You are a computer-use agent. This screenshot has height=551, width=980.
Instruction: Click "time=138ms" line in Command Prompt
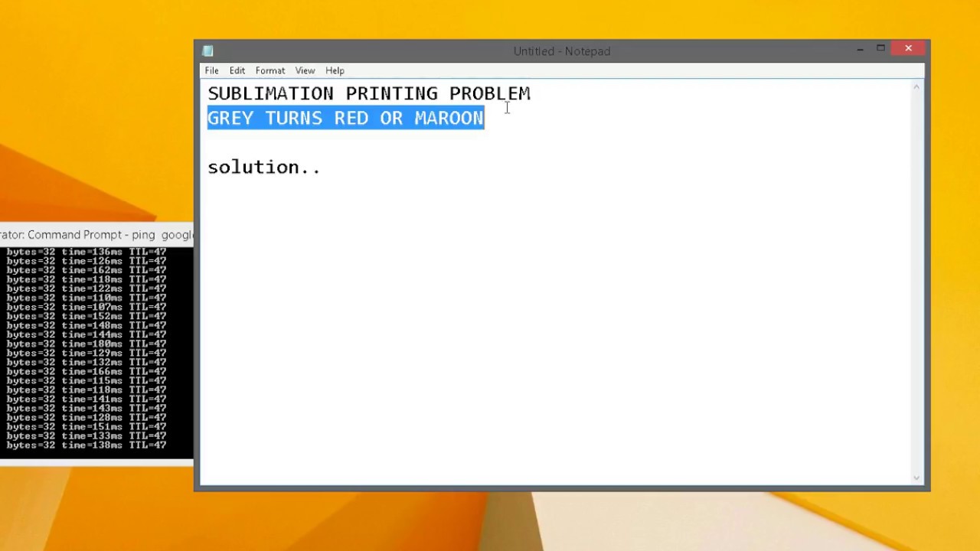pyautogui.click(x=87, y=445)
